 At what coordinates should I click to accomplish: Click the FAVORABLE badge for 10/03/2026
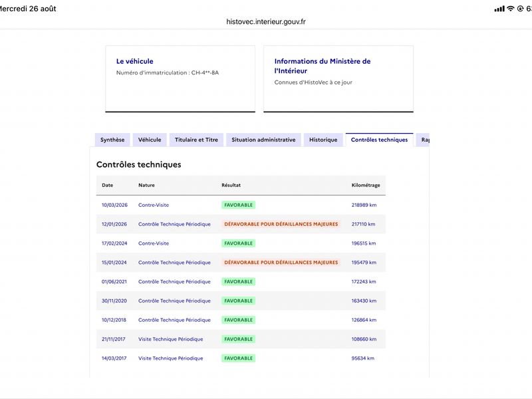coord(239,205)
